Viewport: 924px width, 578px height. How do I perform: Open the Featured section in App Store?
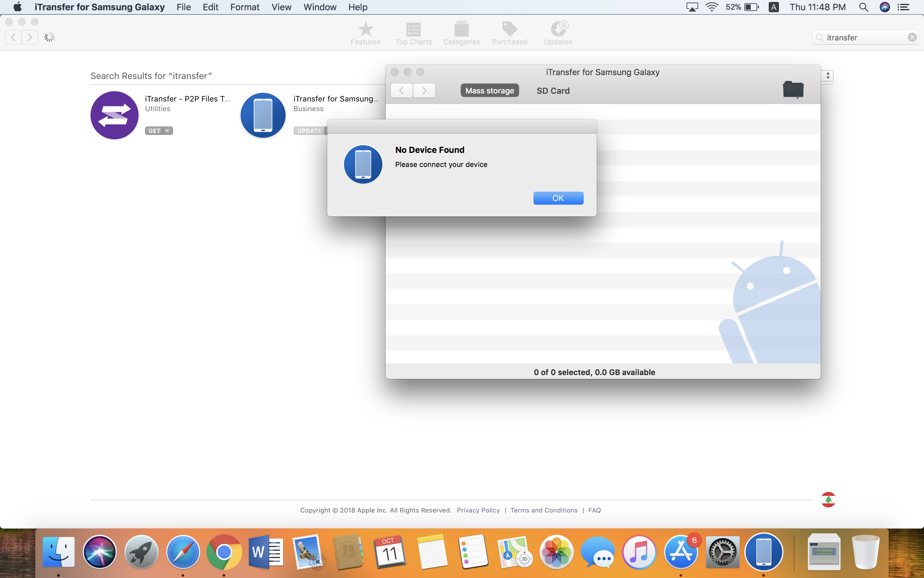(365, 33)
